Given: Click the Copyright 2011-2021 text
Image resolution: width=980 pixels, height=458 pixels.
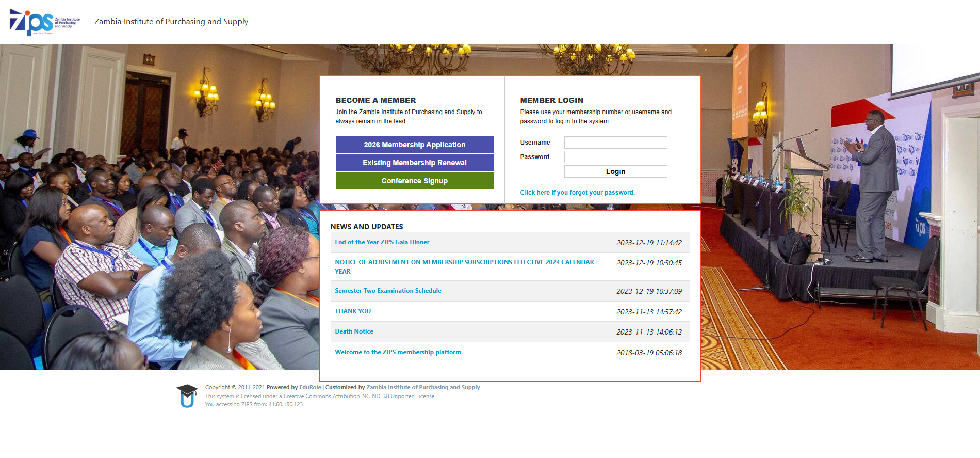Looking at the screenshot, I should click(x=235, y=387).
